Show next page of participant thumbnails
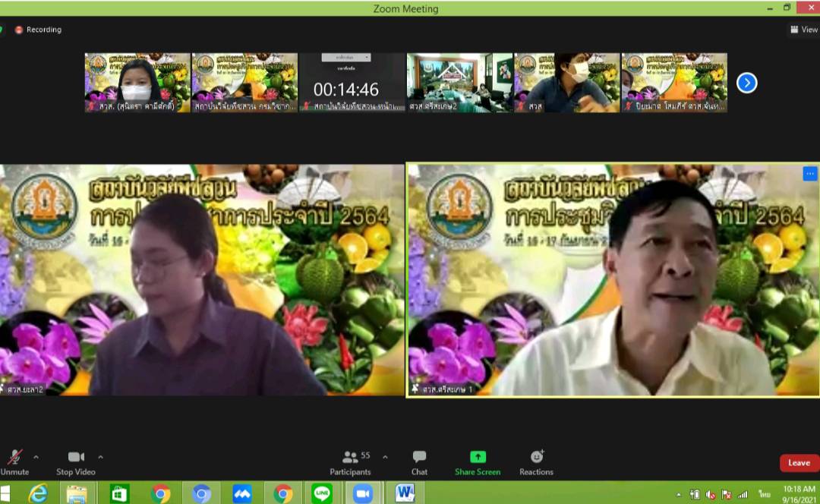The width and height of the screenshot is (820, 504). [747, 83]
